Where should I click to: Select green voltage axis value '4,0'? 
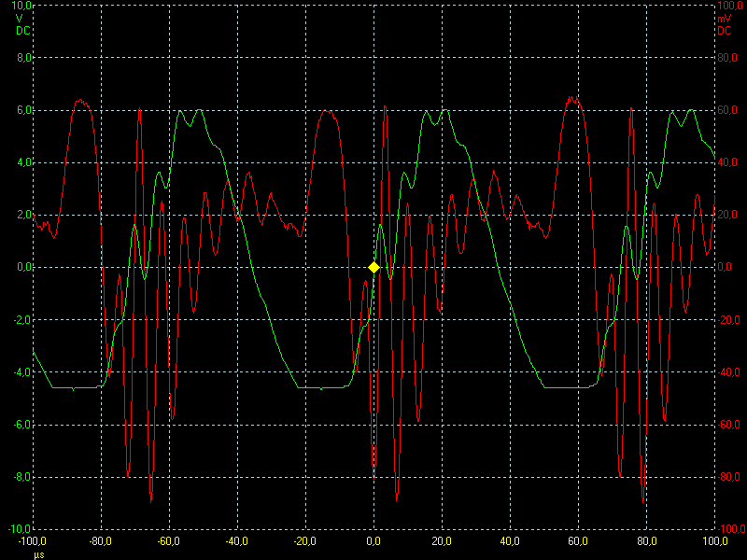tap(23, 162)
